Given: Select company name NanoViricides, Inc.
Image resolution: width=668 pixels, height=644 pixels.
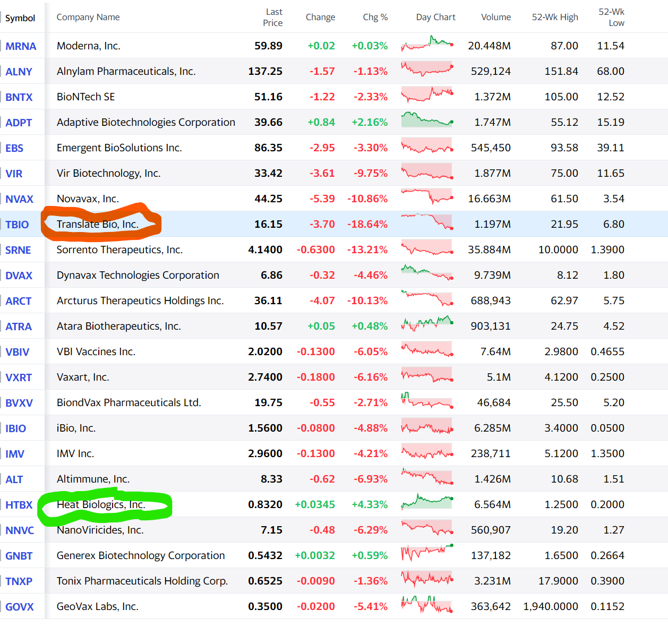Looking at the screenshot, I should 100,530.
